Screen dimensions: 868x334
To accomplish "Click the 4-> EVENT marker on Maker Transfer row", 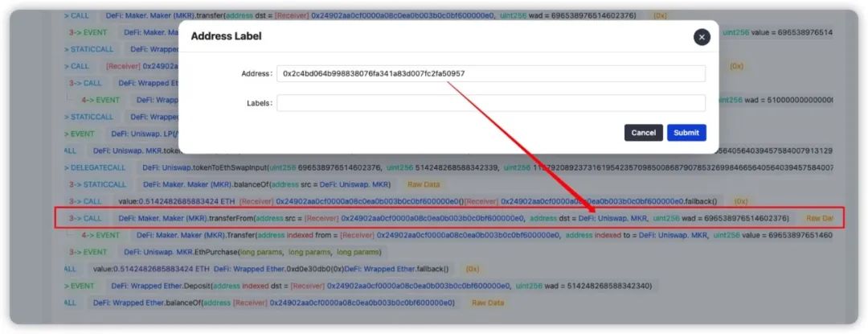I will (x=100, y=235).
